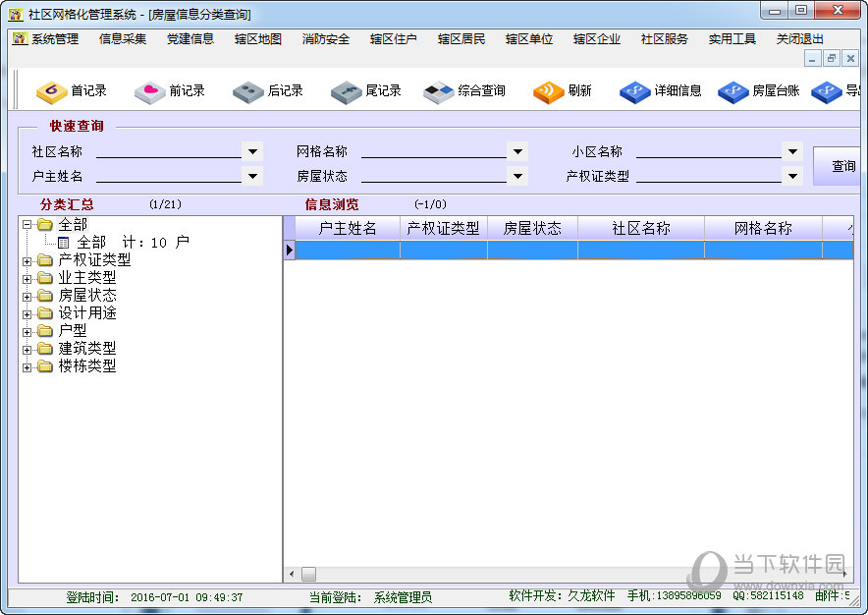868x615 pixels.
Task: Open the 辖区企业 menu
Action: click(x=597, y=38)
